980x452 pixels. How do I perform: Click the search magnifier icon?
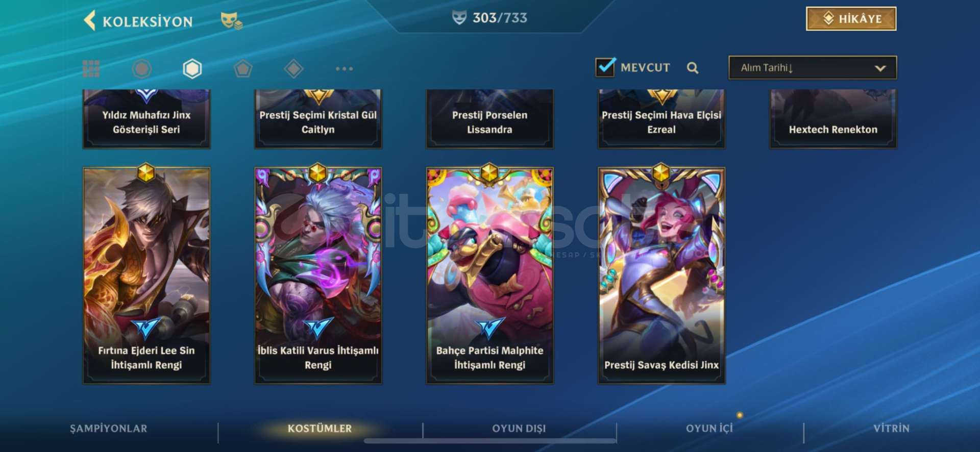693,68
